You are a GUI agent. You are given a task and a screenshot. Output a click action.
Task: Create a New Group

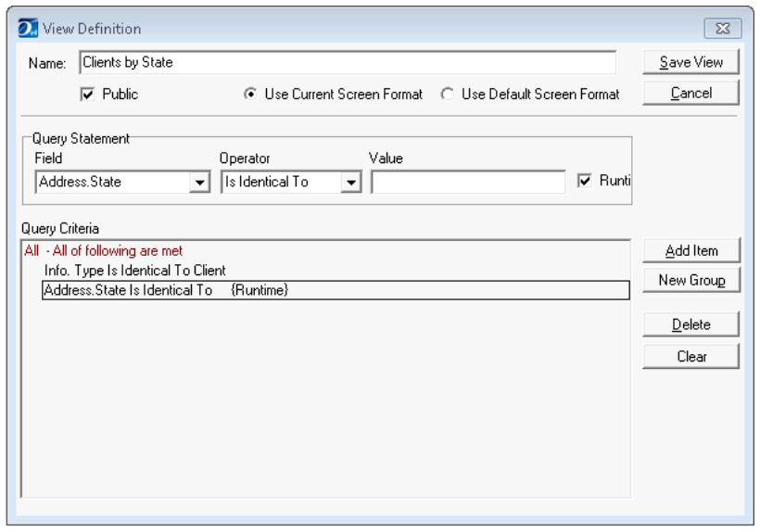[690, 281]
